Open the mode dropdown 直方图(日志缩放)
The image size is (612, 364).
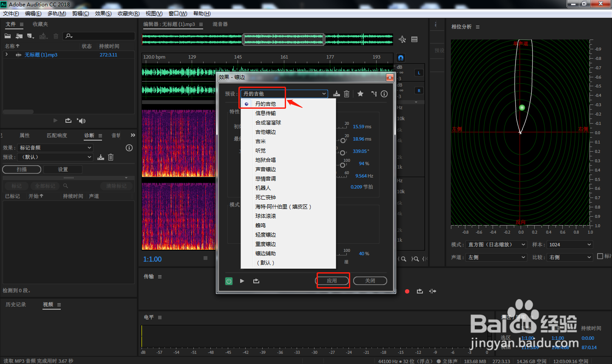pyautogui.click(x=496, y=245)
